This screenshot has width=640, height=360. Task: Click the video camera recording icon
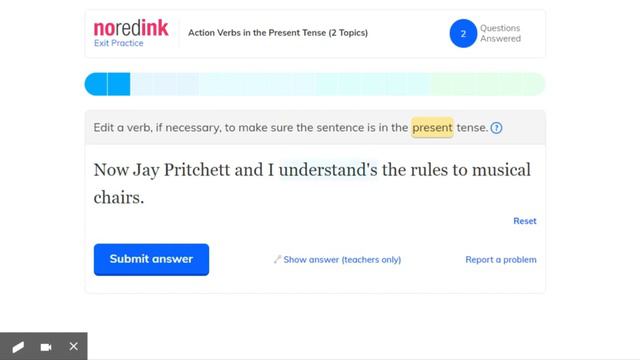point(46,347)
